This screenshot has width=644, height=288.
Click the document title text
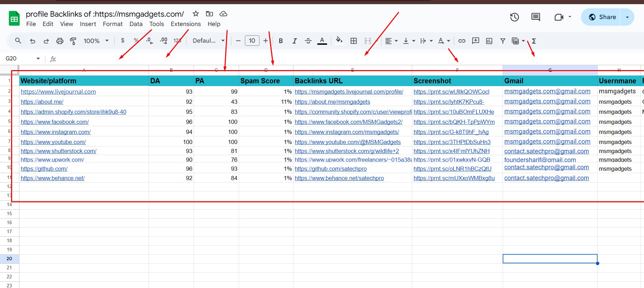[x=105, y=14]
